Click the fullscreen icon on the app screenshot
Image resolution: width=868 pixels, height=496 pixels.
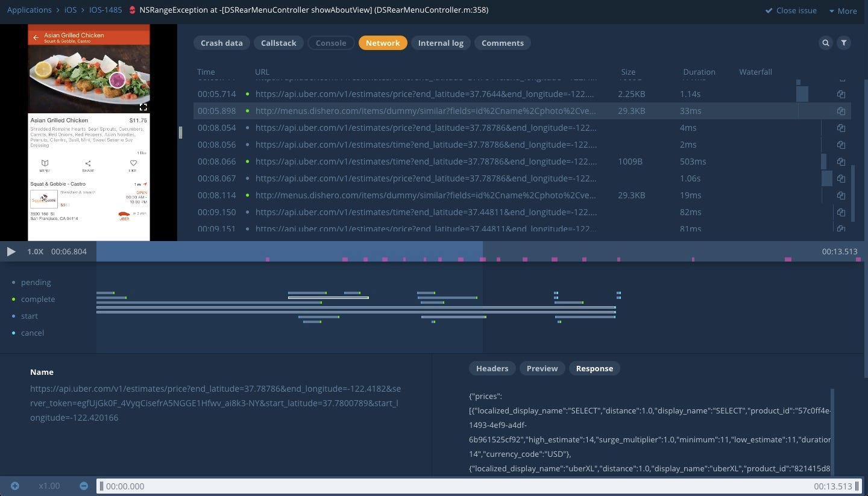143,107
